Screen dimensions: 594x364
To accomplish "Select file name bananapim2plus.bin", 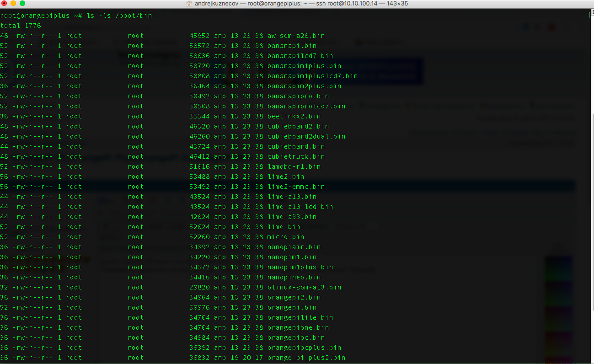I will coord(305,86).
